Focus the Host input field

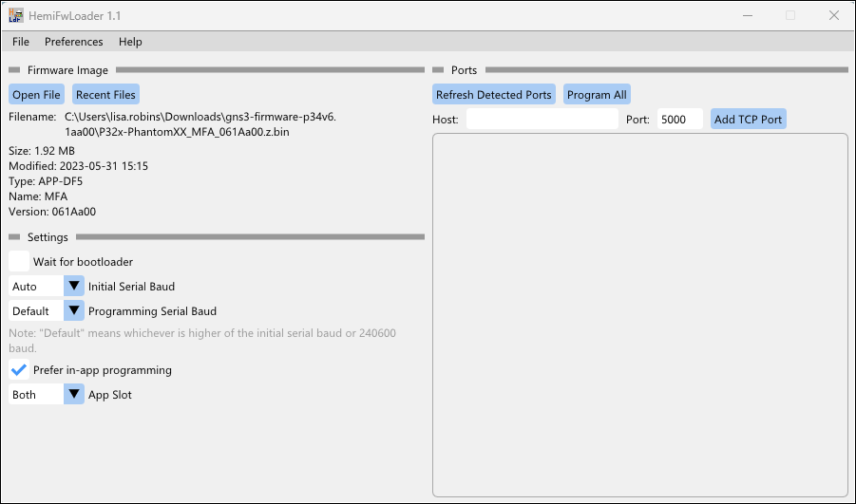pyautogui.click(x=542, y=120)
